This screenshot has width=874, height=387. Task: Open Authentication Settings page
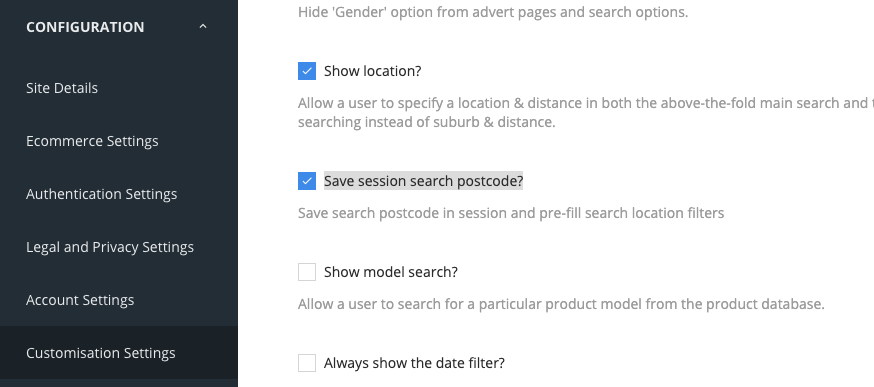click(x=101, y=194)
